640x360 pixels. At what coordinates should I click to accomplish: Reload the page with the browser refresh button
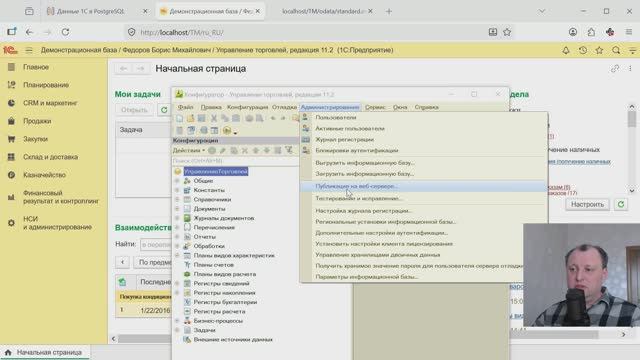point(65,32)
